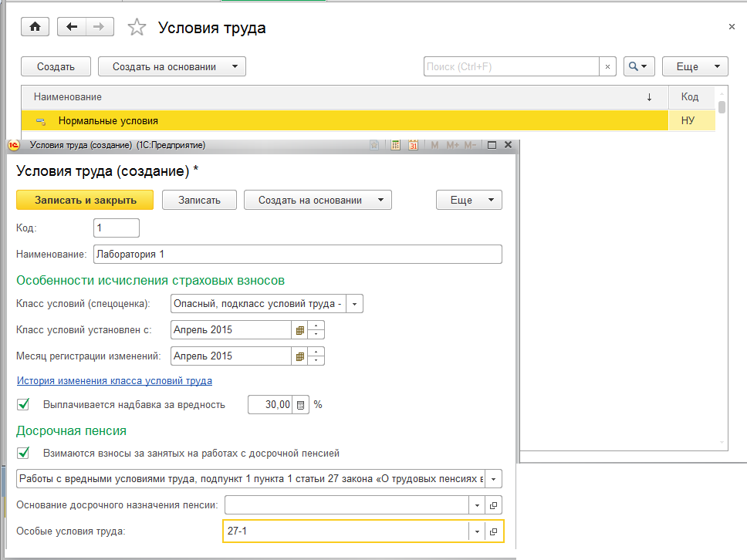Uncheck Выплачивается надбавка за вредность
747x560 pixels.
(x=24, y=404)
